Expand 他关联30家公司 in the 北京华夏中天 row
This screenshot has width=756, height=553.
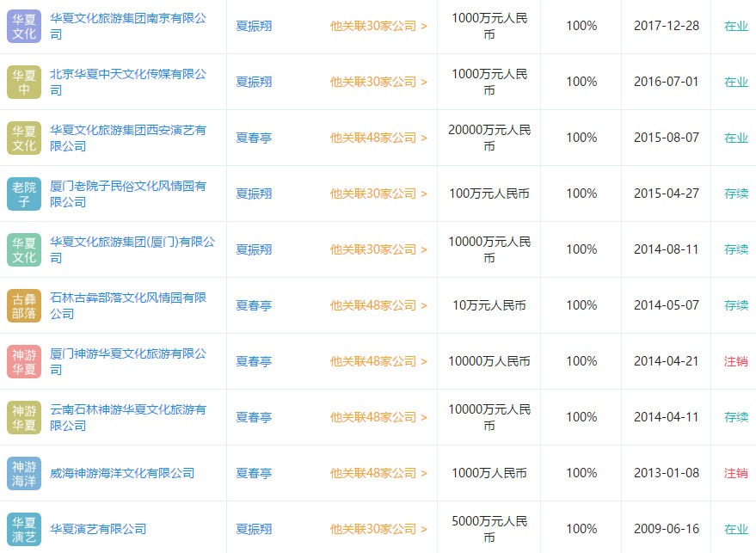378,82
